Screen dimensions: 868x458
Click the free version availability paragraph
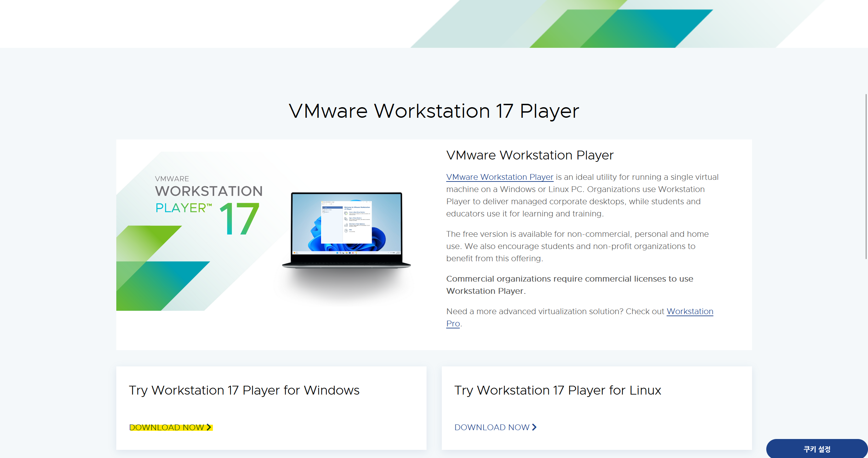pos(577,246)
